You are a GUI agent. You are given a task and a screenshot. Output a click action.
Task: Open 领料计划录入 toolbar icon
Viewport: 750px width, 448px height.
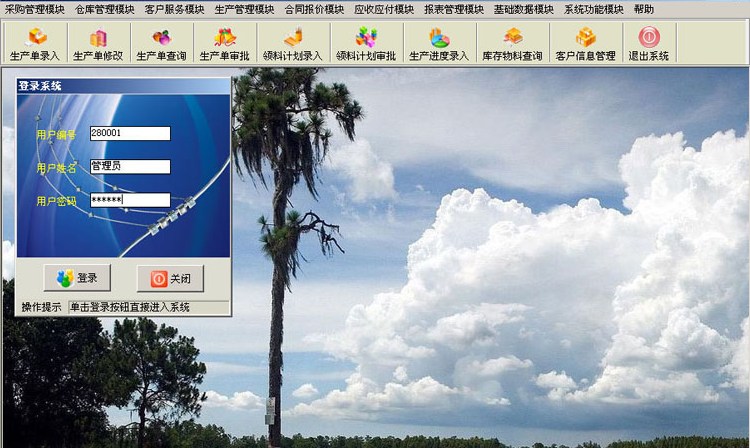(293, 43)
